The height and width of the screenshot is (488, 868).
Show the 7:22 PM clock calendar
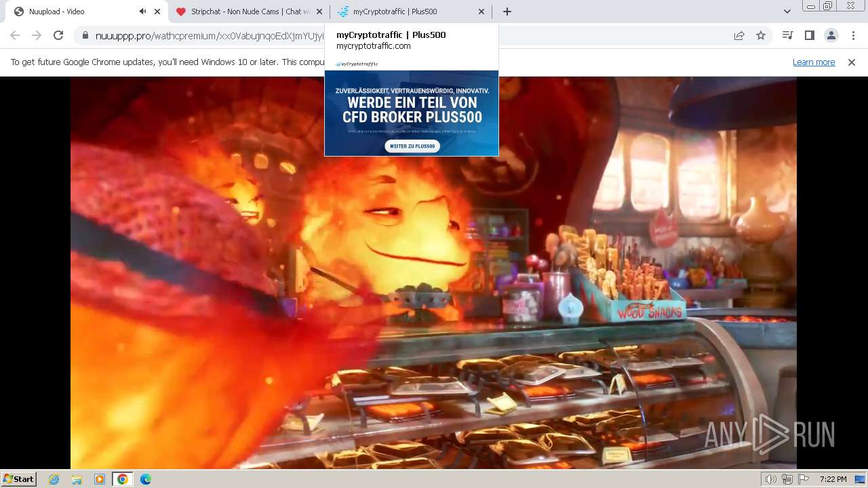click(x=833, y=479)
